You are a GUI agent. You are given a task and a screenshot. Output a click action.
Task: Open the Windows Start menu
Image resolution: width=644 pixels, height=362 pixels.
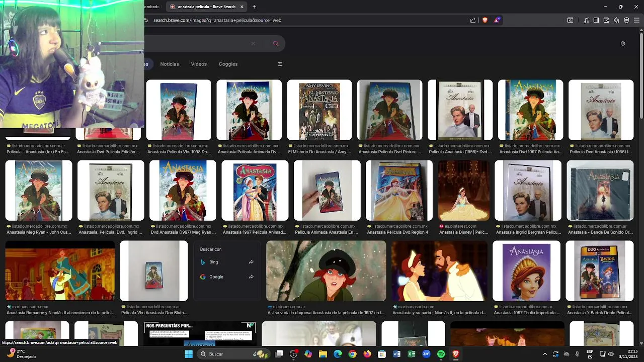point(189,354)
